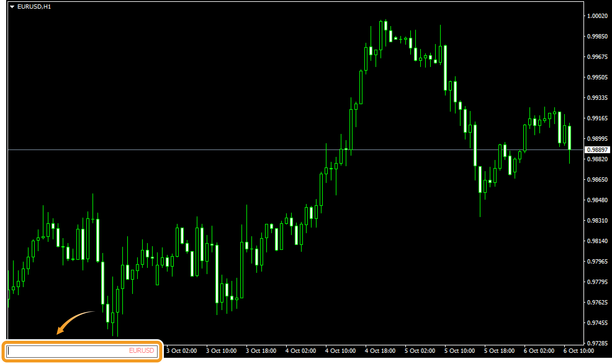Click the latest candlestick at chart's right edge

coord(569,138)
